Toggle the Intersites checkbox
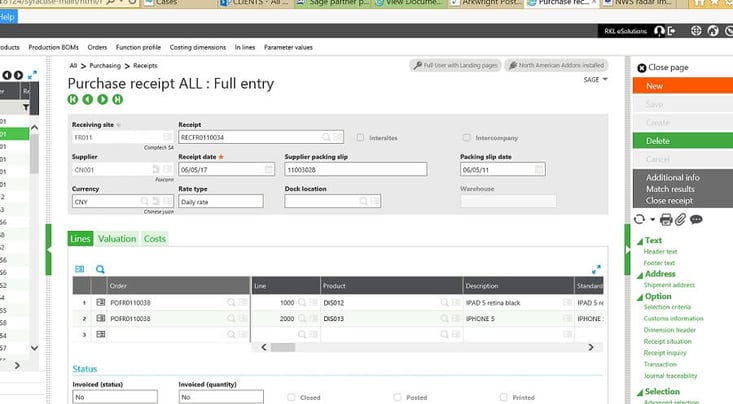The width and height of the screenshot is (733, 404). [360, 137]
